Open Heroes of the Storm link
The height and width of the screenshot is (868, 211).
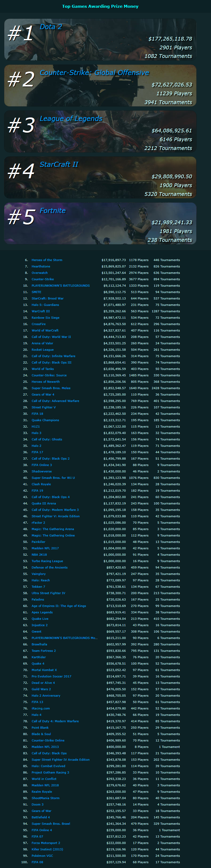47,260
